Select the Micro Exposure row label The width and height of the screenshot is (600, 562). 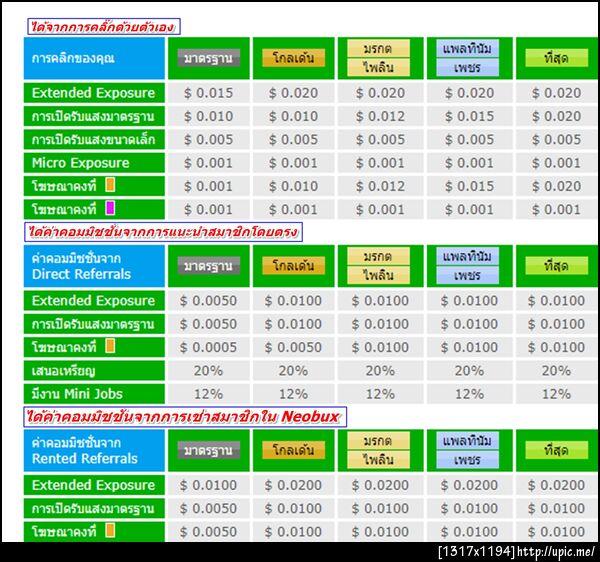(94, 163)
